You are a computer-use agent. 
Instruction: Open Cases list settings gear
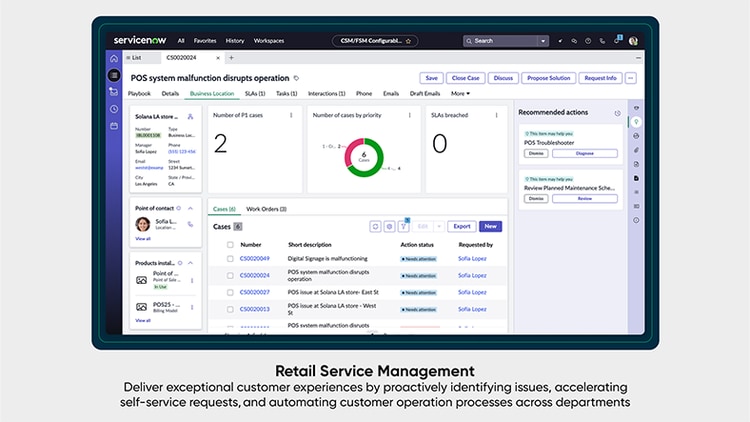(x=389, y=226)
